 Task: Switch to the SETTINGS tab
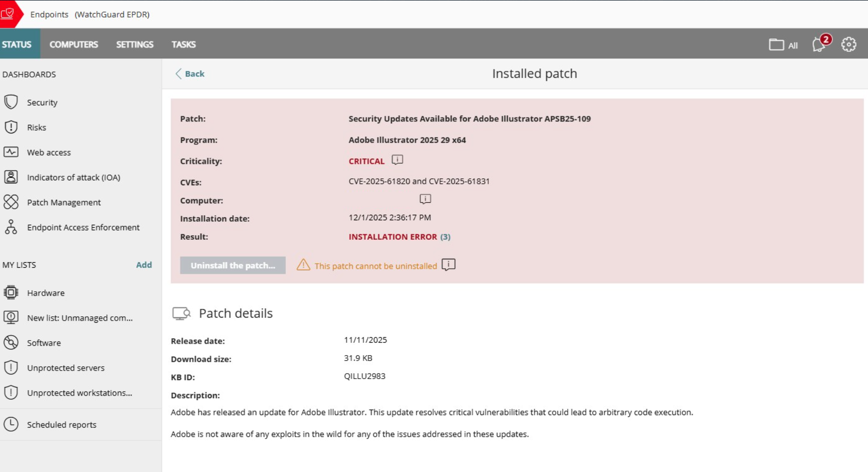pyautogui.click(x=134, y=44)
